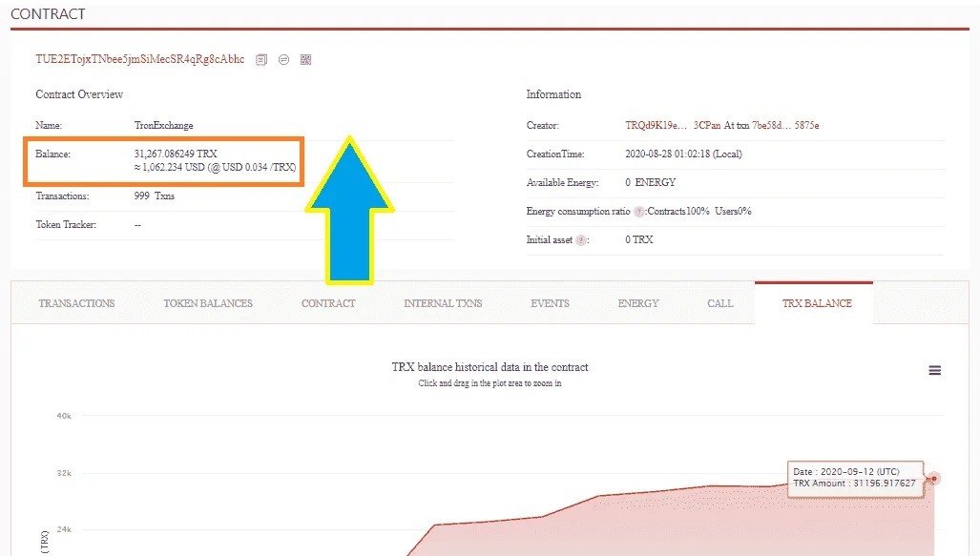Open creation transaction 7be58d…5875e
This screenshot has height=556, width=980.
click(x=785, y=126)
